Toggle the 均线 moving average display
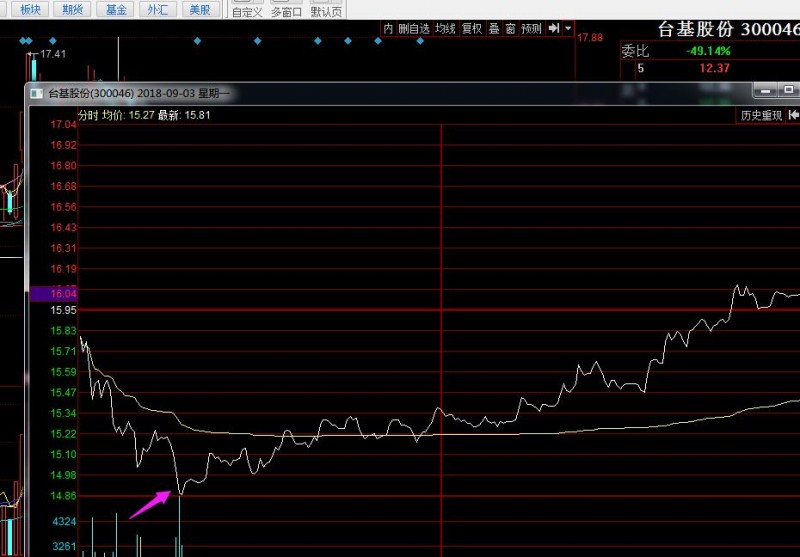This screenshot has height=557, width=800. [x=445, y=29]
